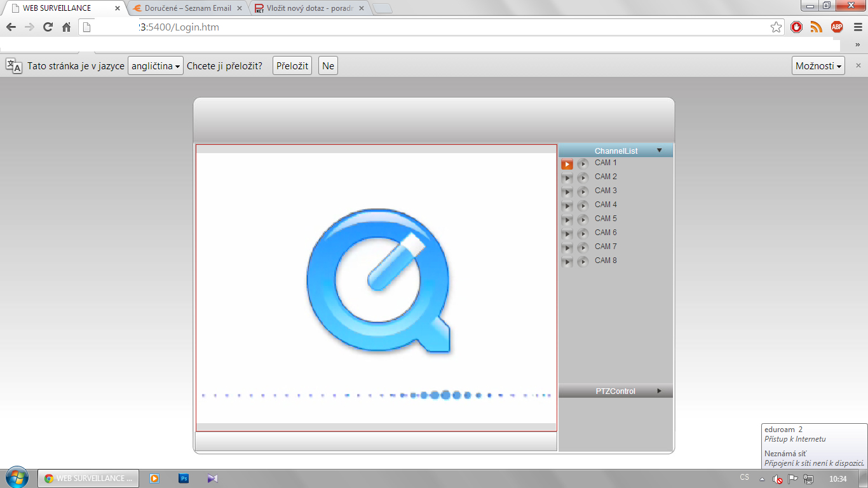Start the CAM 3 square play button
This screenshot has height=488, width=868.
pyautogui.click(x=567, y=192)
